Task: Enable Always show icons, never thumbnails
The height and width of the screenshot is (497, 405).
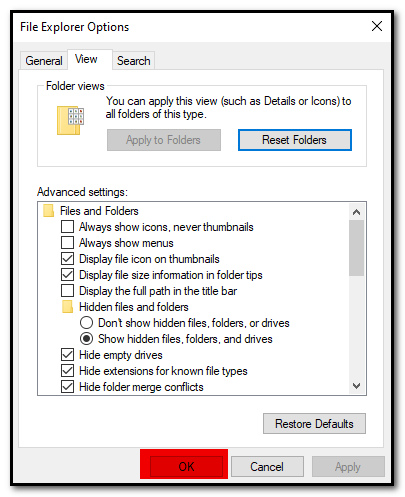Action: 67,227
